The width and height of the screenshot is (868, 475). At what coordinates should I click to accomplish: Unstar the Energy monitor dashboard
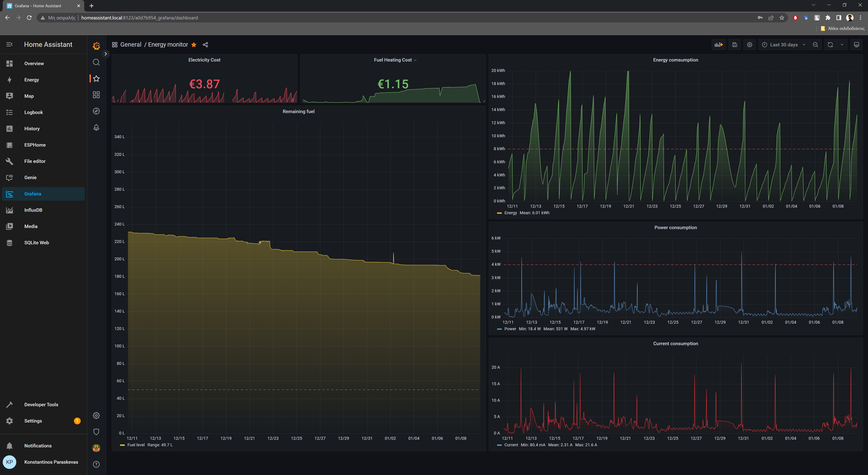click(194, 45)
